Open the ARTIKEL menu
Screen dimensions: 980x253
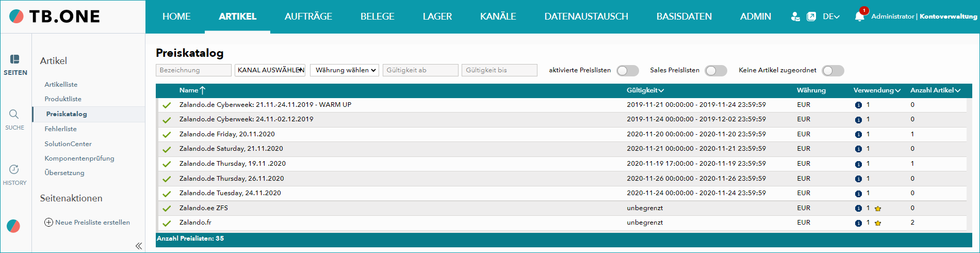pyautogui.click(x=237, y=17)
